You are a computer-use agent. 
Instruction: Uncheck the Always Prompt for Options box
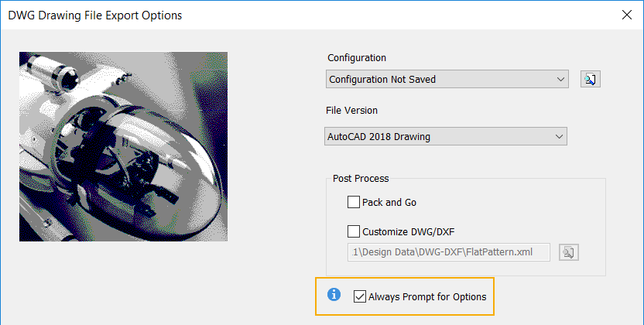[359, 296]
